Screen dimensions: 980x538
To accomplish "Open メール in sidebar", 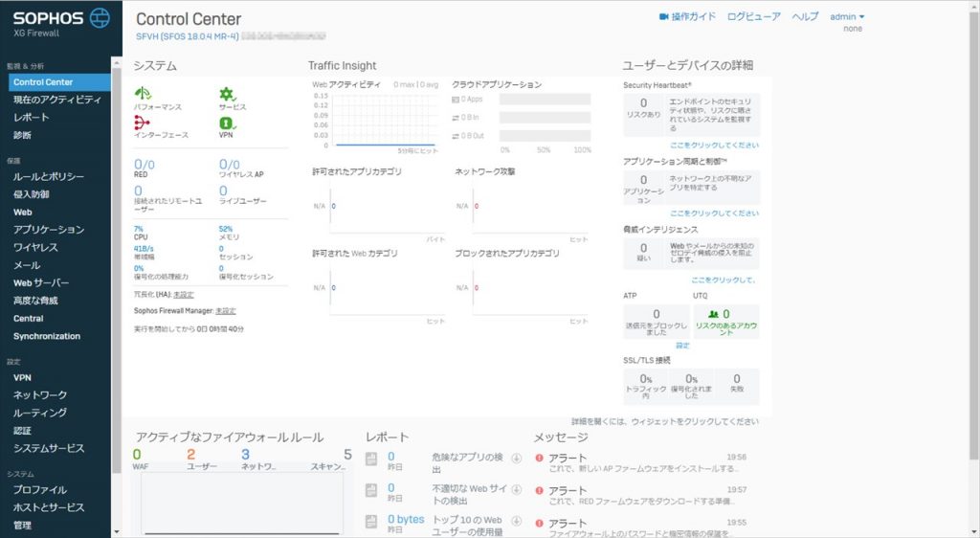I will tap(27, 265).
